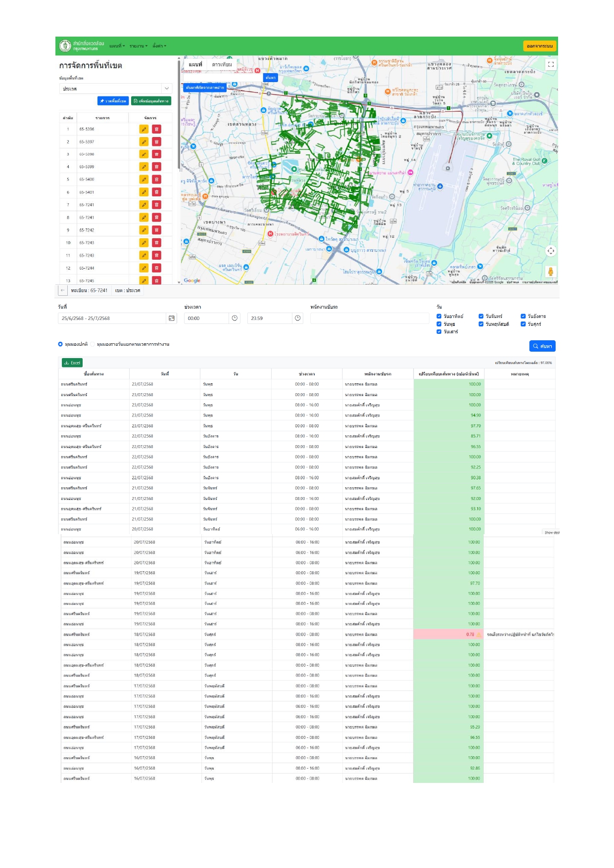Edit entry 65-7244 with pencil icon
Image resolution: width=614 pixels, height=868 pixels.
(144, 268)
